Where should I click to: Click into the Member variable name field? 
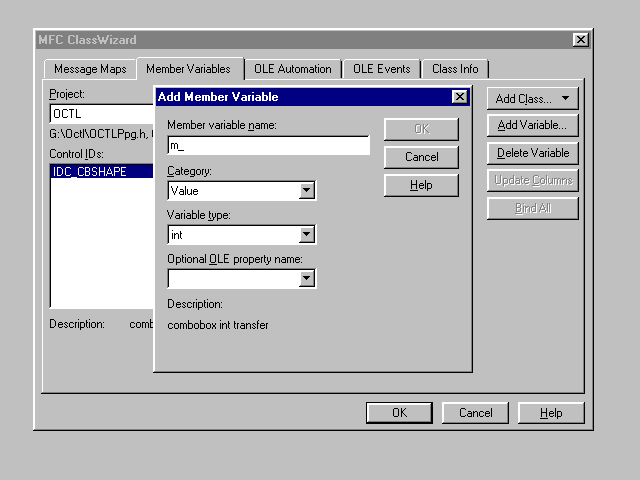tap(268, 146)
